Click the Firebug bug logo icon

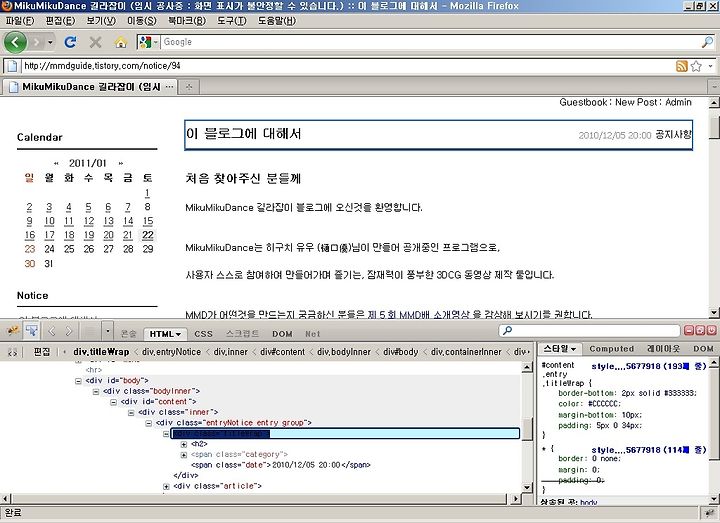point(13,331)
